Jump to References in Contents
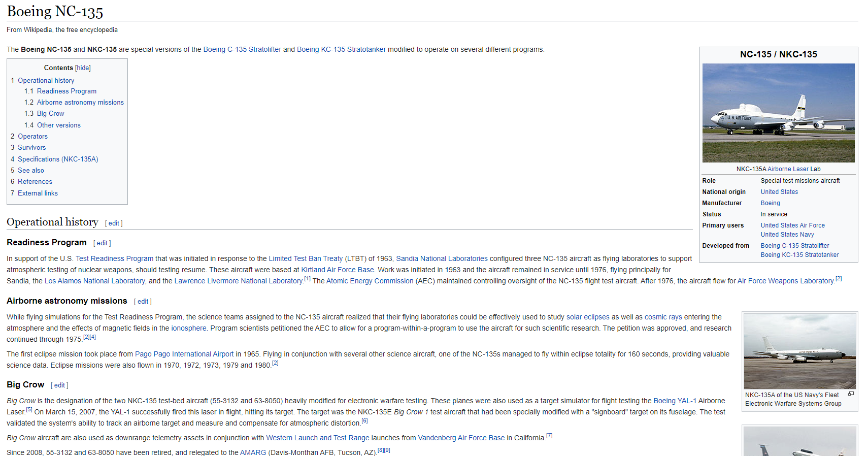868x456 pixels. click(35, 181)
